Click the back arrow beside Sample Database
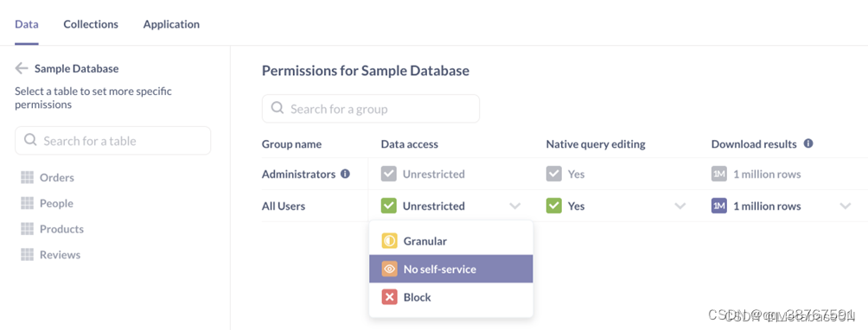Image resolution: width=868 pixels, height=330 pixels. tap(22, 68)
